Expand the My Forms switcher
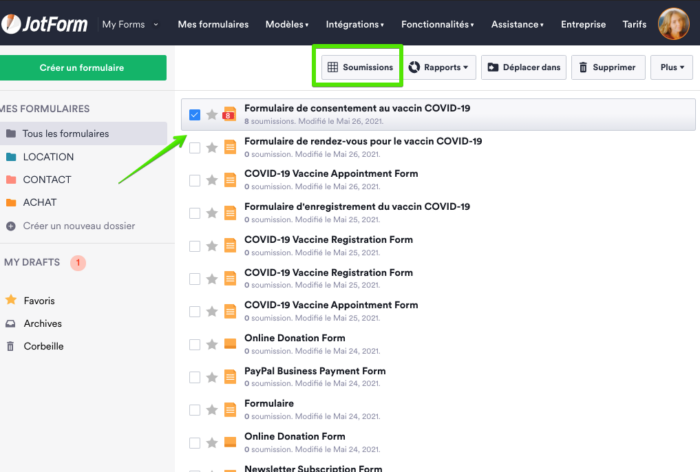 pyautogui.click(x=130, y=23)
